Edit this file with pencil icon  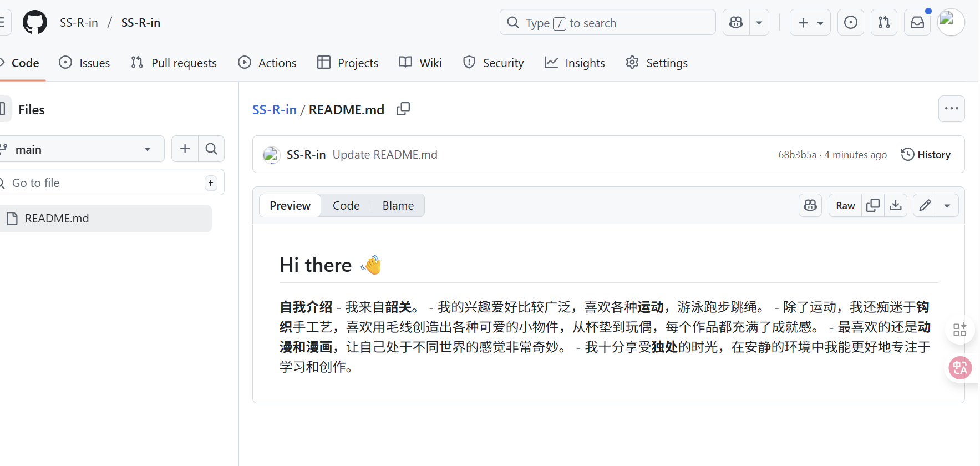[925, 205]
